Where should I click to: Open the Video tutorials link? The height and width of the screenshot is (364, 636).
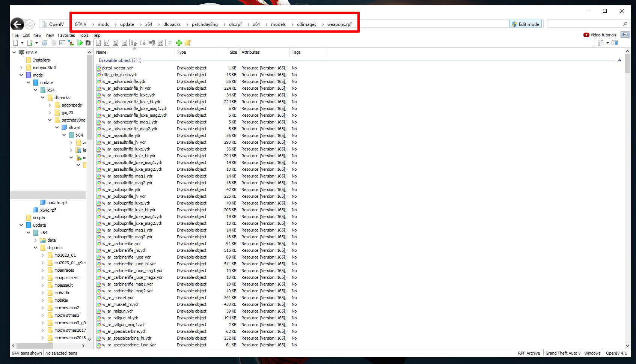click(x=600, y=35)
